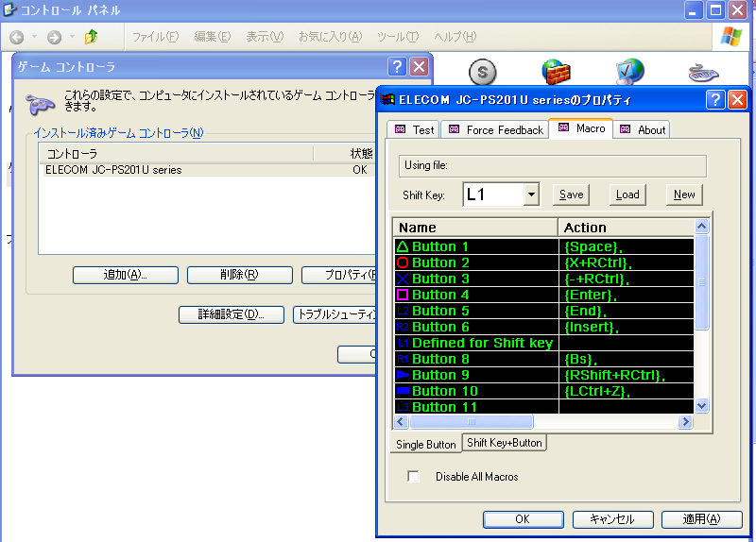
Task: Click the Action column header
Action: tap(627, 228)
